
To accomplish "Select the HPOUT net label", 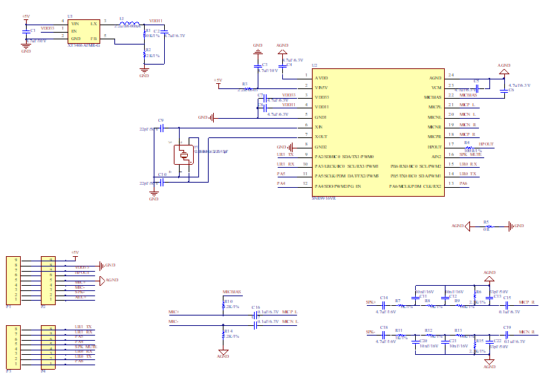I will (486, 144).
